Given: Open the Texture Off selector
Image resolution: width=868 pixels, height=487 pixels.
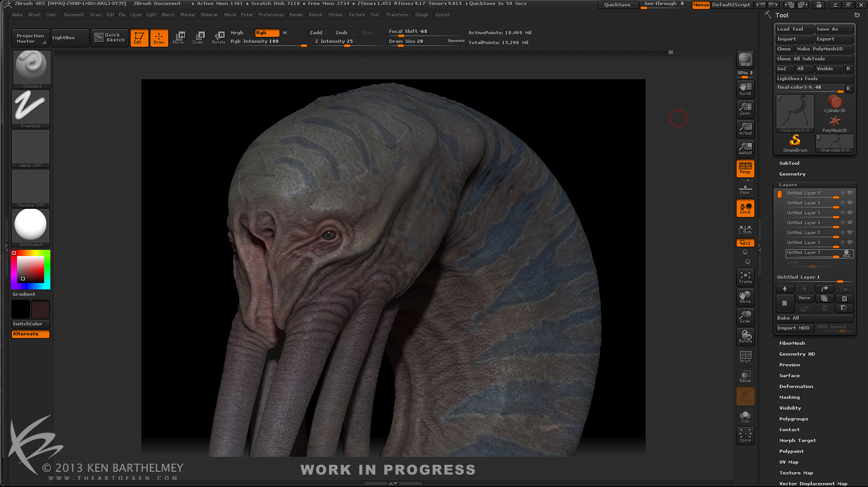Looking at the screenshot, I should pos(31,188).
